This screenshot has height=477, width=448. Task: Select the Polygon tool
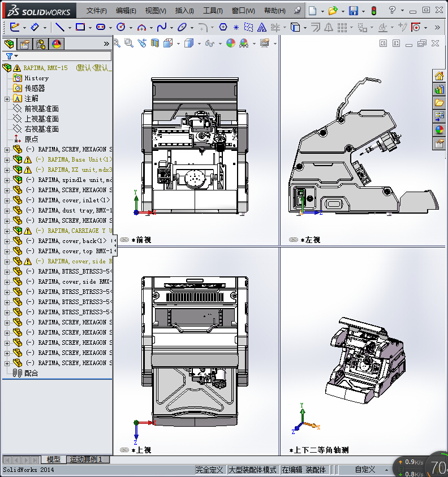[223, 27]
